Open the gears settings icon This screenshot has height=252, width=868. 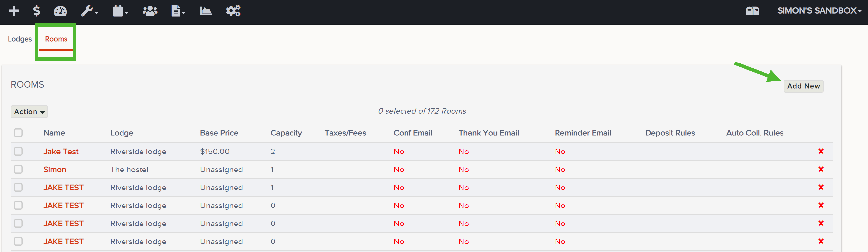pyautogui.click(x=233, y=11)
